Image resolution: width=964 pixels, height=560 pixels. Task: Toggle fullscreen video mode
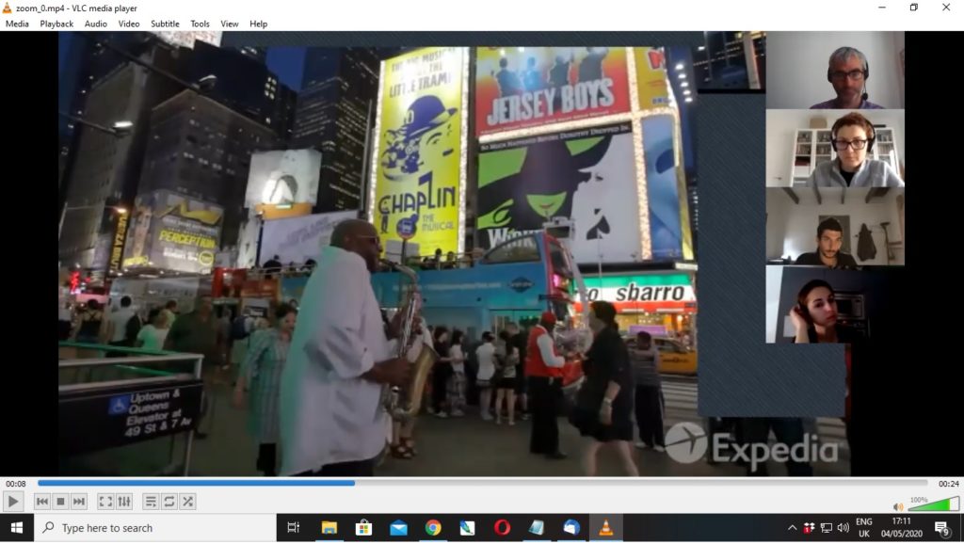click(x=105, y=502)
